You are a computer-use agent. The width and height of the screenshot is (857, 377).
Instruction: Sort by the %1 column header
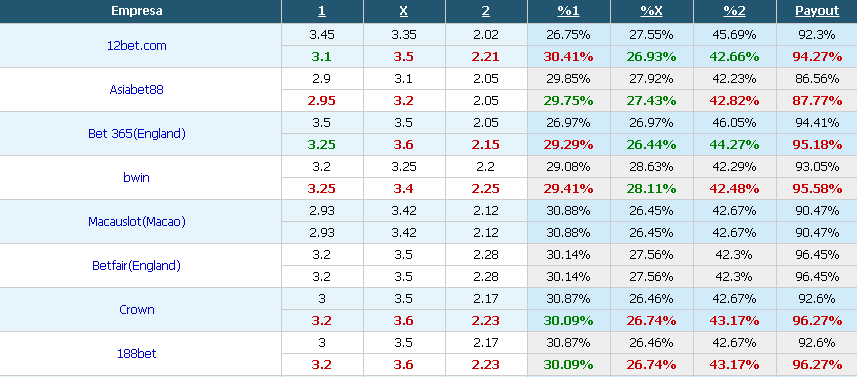[568, 11]
